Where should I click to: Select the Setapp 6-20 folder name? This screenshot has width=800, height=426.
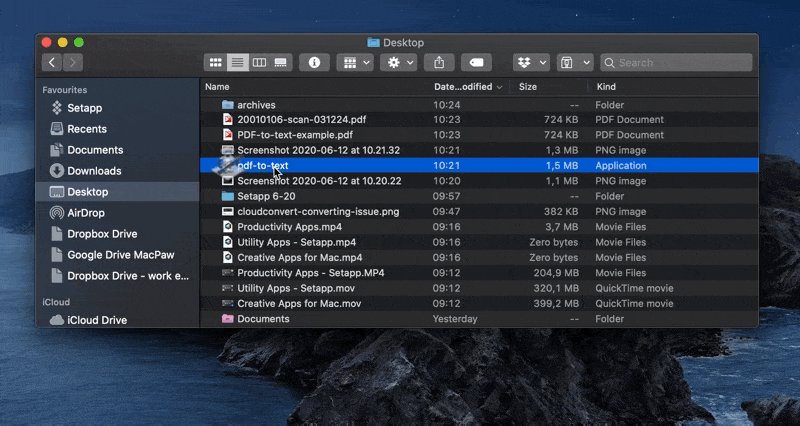coord(266,196)
